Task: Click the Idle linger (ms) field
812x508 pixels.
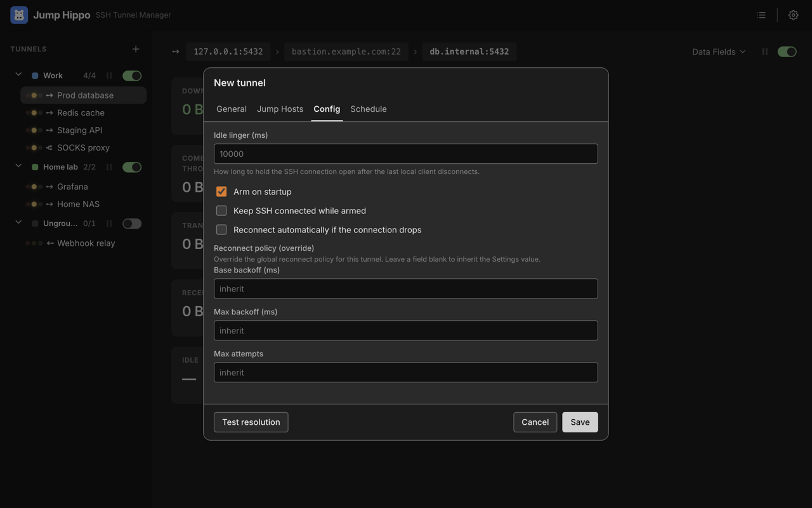Action: pyautogui.click(x=406, y=154)
